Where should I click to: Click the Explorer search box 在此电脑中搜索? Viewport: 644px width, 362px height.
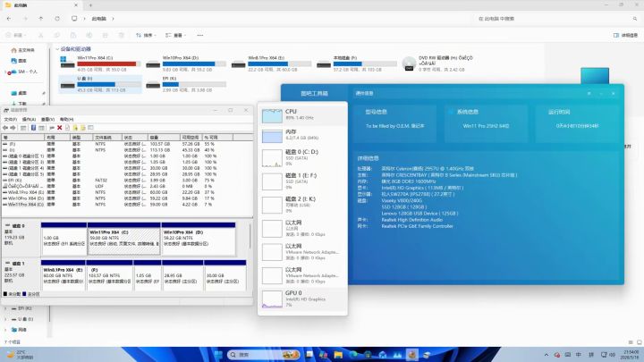[x=555, y=19]
